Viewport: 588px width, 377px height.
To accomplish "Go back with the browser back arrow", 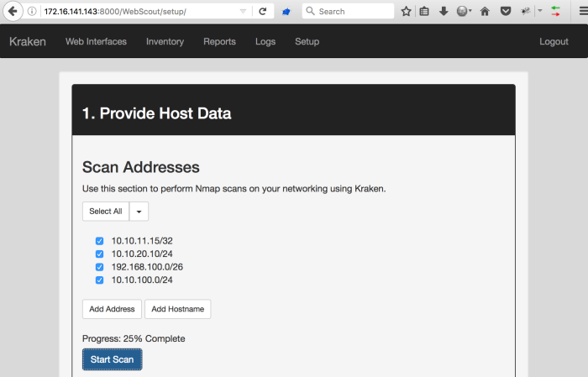I will click(13, 11).
